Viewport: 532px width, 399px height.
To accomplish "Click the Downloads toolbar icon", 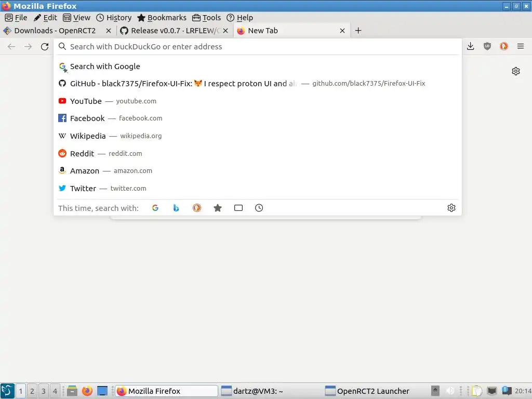I will 470,46.
